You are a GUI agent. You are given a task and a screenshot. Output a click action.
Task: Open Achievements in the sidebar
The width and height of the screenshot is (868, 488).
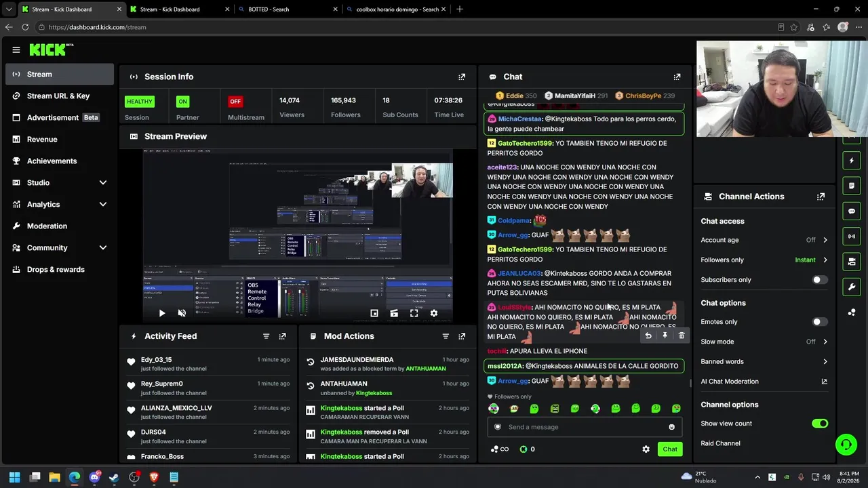point(60,161)
